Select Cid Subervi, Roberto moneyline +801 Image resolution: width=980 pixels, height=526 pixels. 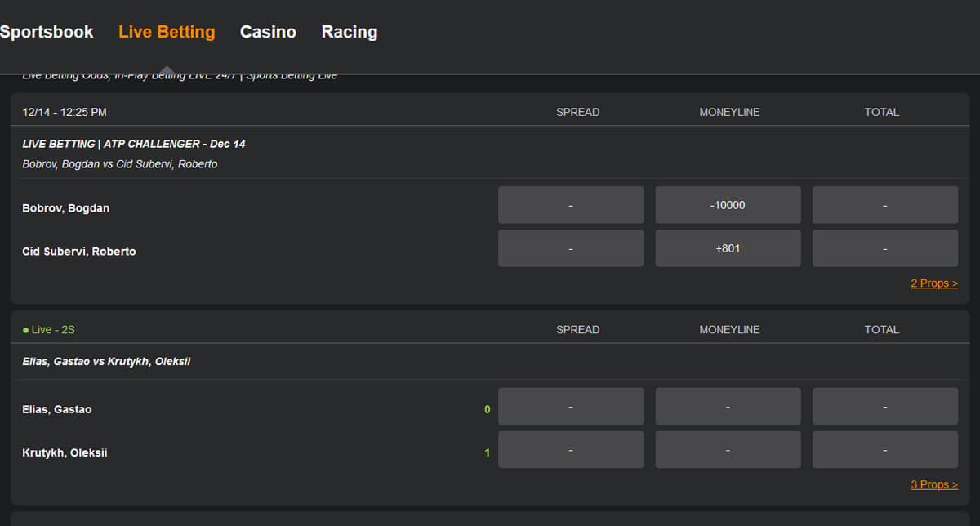click(728, 248)
